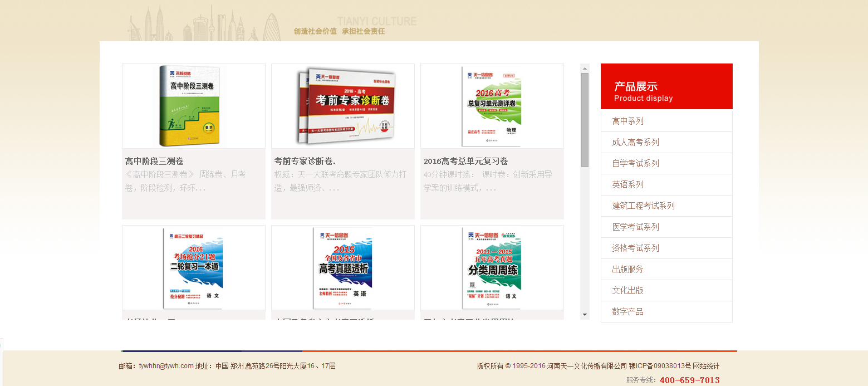Open the 网站统计 footer link
The height and width of the screenshot is (386, 868).
pyautogui.click(x=706, y=366)
